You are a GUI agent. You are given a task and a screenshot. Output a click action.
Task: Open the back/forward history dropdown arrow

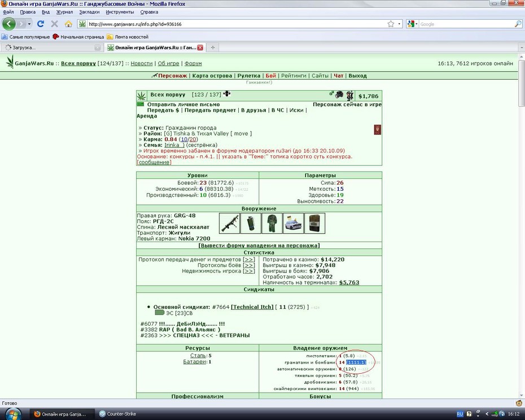(29, 24)
